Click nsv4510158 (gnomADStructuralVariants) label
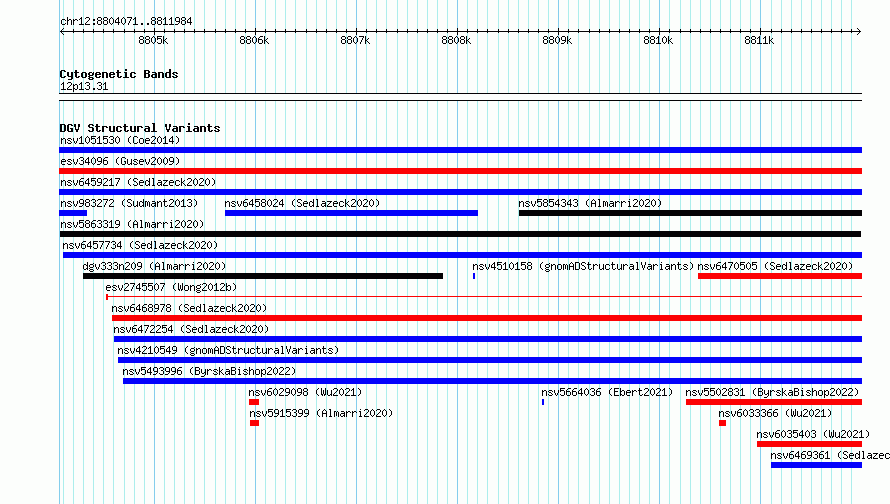890x504 pixels. [583, 266]
